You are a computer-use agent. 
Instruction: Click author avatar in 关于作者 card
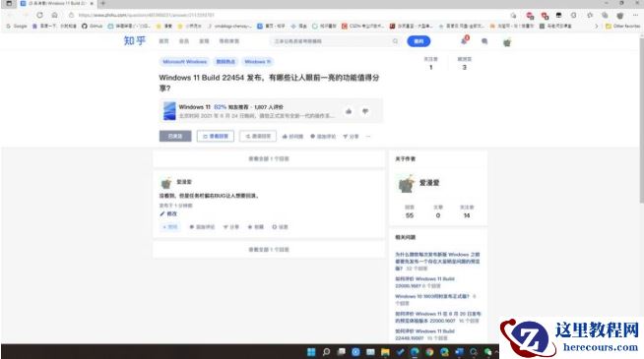coord(407,184)
